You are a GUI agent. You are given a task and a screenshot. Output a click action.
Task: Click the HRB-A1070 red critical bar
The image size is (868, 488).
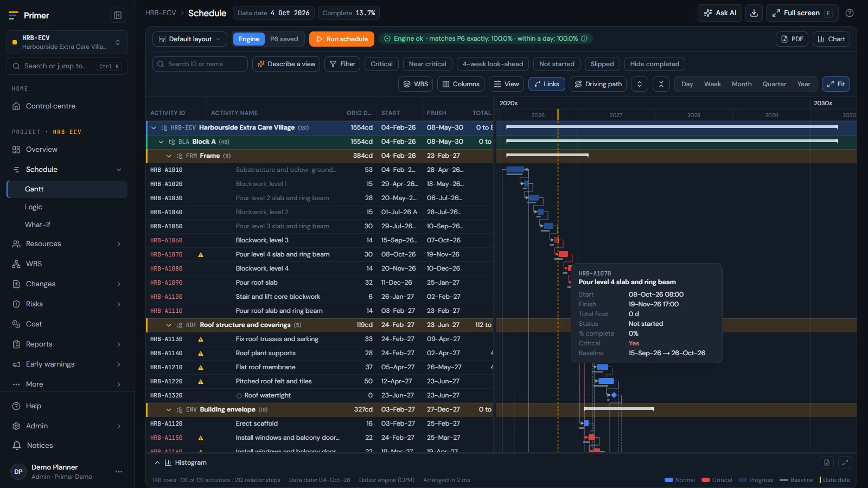pos(563,254)
